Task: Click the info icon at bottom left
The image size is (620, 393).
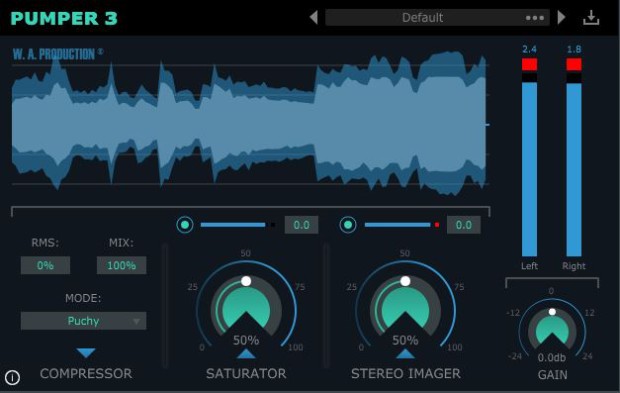Action: [x=12, y=378]
